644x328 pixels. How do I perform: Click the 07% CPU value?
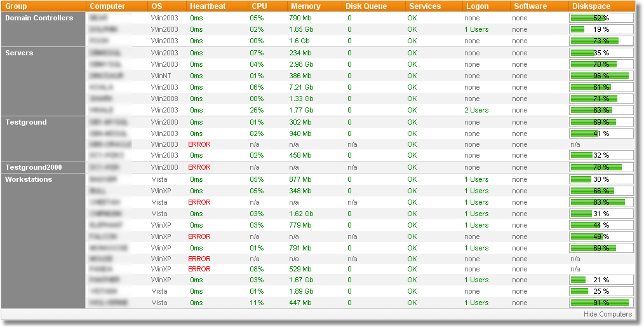(x=257, y=53)
